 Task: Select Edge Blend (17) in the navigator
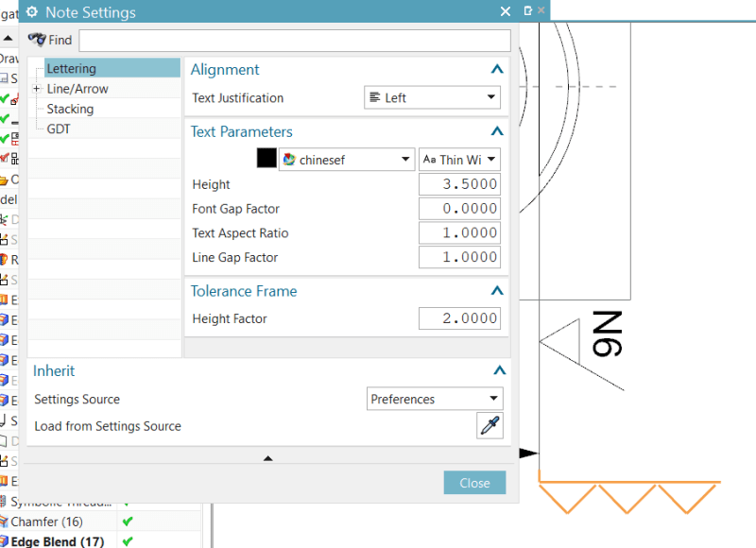click(58, 541)
